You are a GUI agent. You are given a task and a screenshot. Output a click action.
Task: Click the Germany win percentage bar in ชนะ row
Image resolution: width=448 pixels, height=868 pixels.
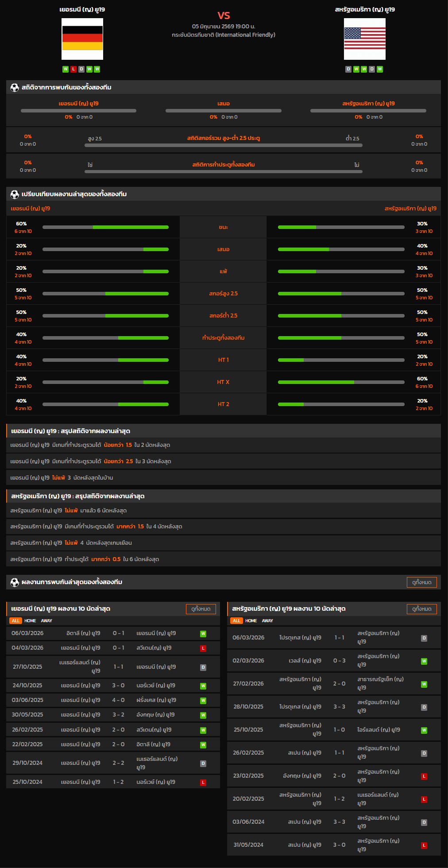pos(105,227)
